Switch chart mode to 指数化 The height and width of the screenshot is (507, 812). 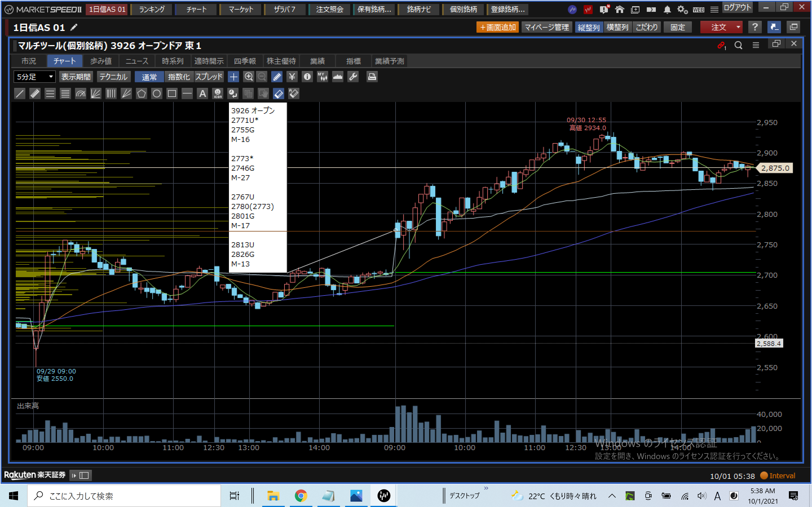(x=179, y=77)
